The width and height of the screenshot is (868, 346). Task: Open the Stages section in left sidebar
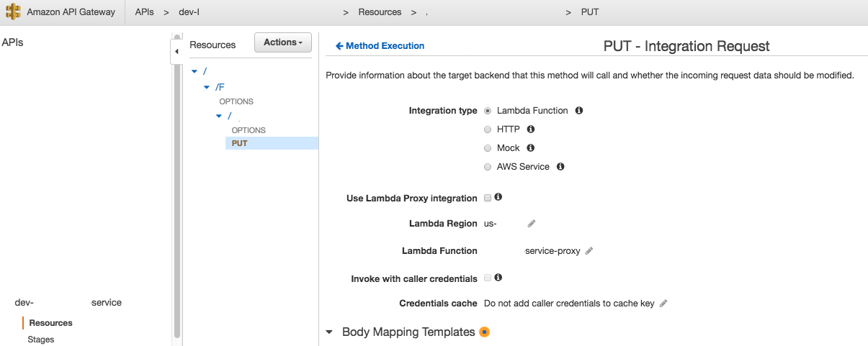pyautogui.click(x=41, y=340)
